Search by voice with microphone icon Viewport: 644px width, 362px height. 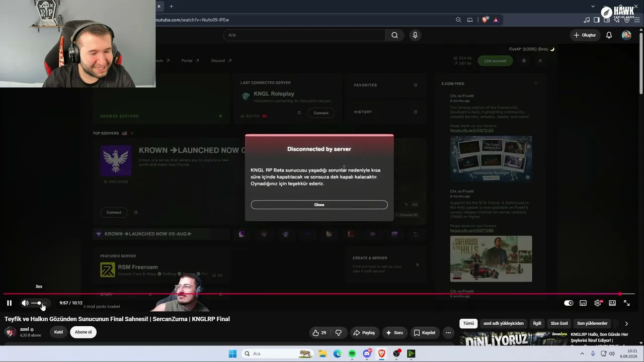point(415,35)
